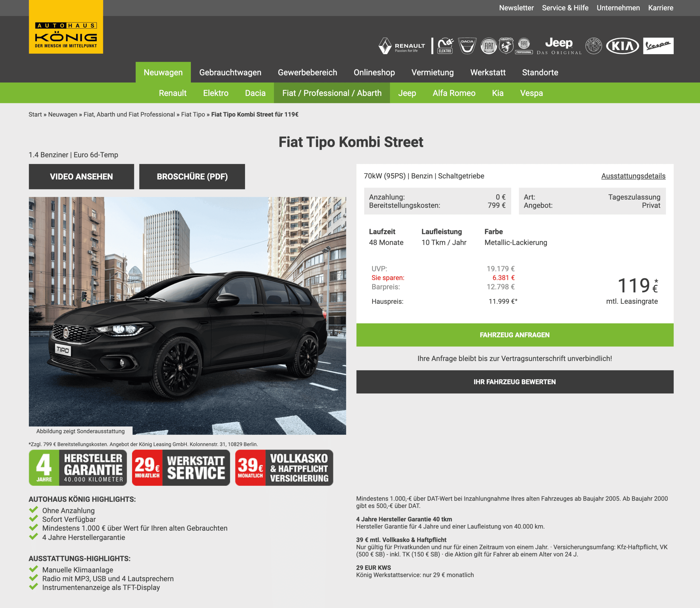Select Alfa Romeo in green submenu

[454, 93]
